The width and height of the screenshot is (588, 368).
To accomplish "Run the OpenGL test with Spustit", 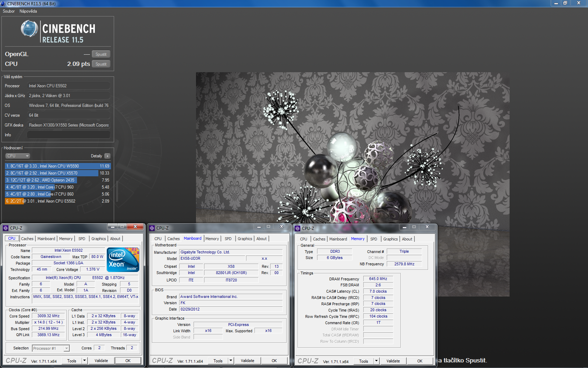I will click(x=101, y=54).
